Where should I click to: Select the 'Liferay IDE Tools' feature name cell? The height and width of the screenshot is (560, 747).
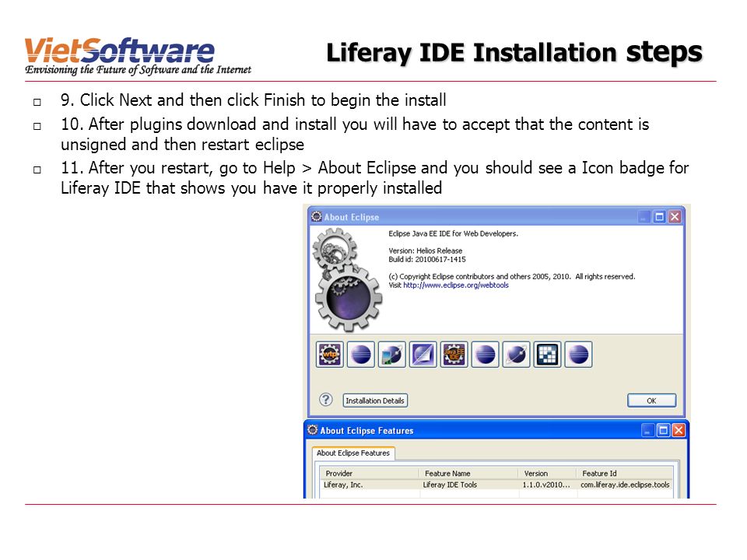coord(450,485)
